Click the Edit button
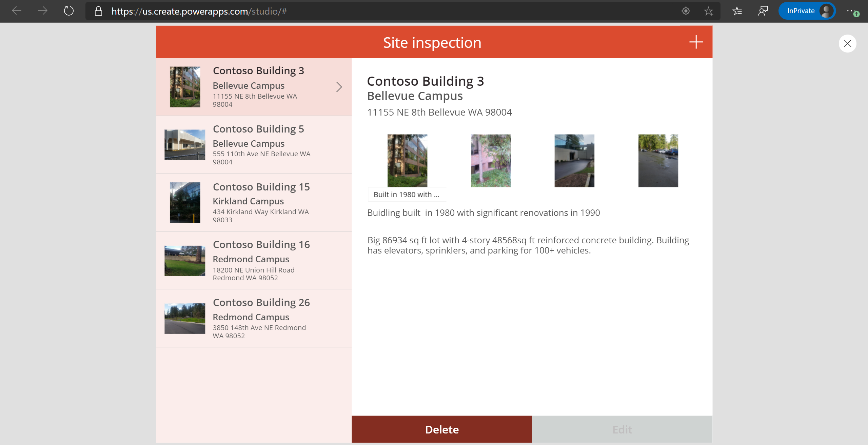Image resolution: width=868 pixels, height=445 pixels. 622,429
